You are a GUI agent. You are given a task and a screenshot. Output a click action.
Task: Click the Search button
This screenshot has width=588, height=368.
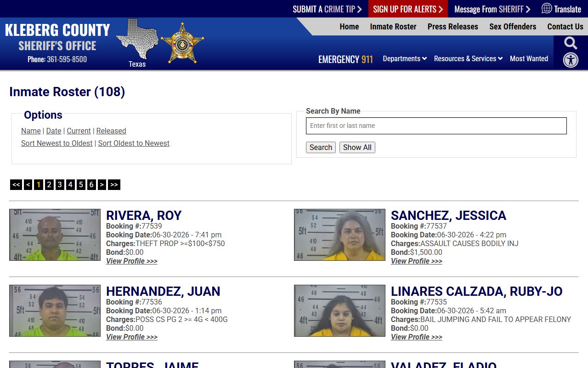[321, 147]
